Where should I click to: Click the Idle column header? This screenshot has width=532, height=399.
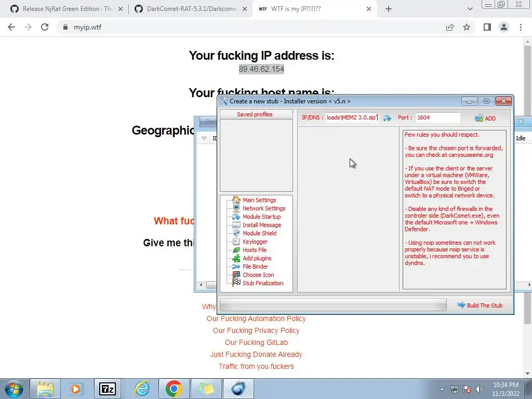tap(521, 138)
